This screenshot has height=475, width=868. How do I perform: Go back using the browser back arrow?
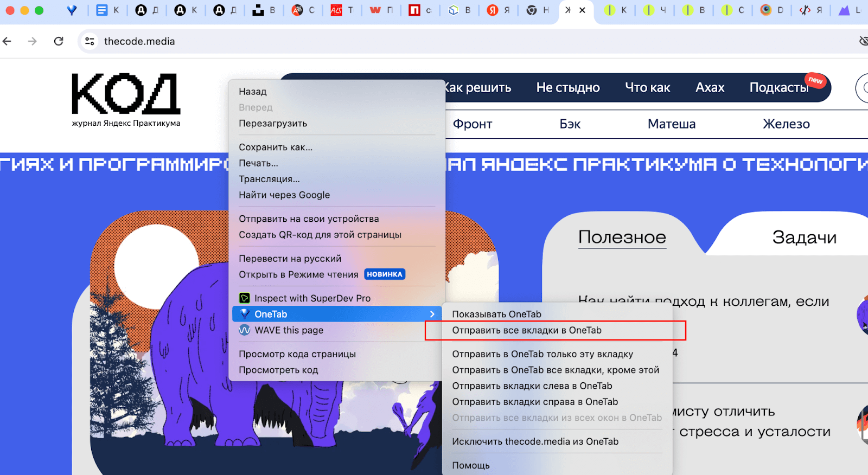[x=7, y=41]
